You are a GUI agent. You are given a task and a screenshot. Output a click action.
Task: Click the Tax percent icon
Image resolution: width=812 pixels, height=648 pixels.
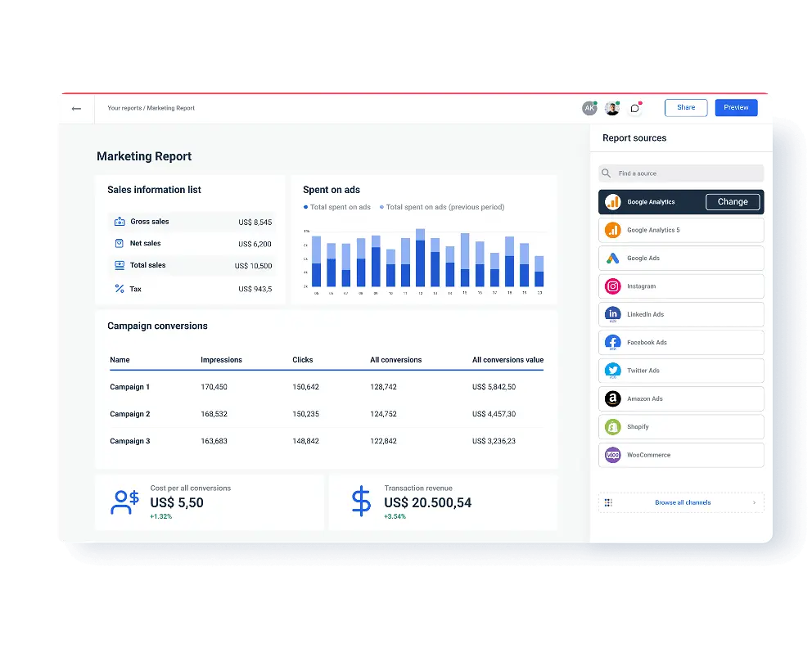coord(120,289)
